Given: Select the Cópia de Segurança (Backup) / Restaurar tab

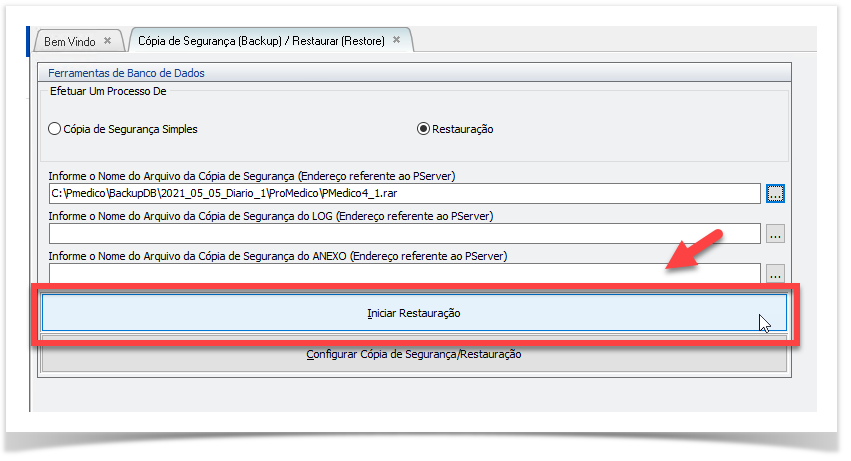Looking at the screenshot, I should click(x=262, y=40).
